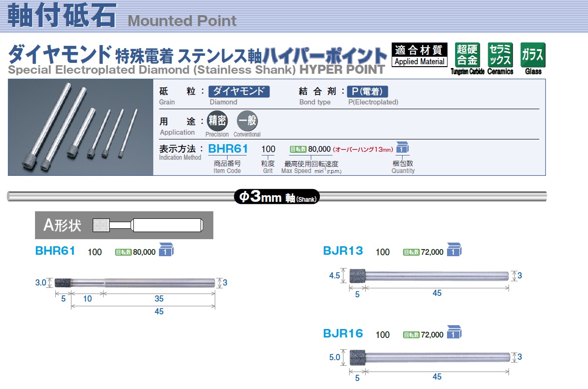Click the ダイヤモンド grain badge
Screen dimensions: 588x389
tap(239, 92)
